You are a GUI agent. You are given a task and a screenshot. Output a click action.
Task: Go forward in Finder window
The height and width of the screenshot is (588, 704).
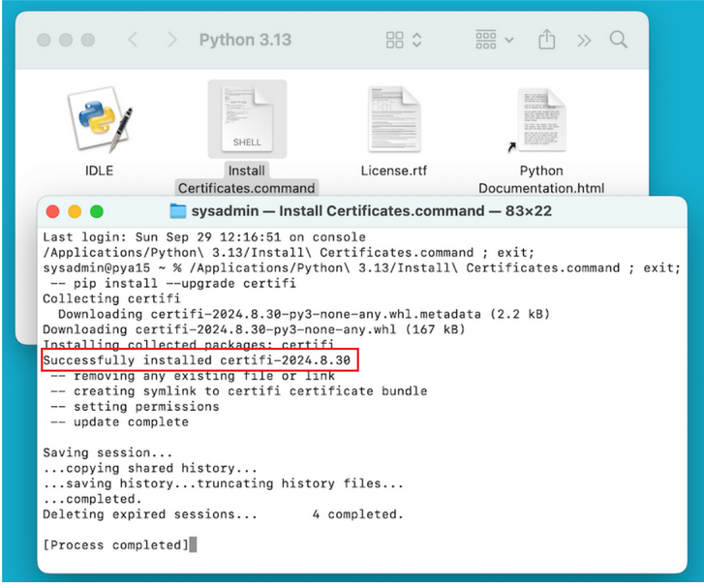pos(172,40)
